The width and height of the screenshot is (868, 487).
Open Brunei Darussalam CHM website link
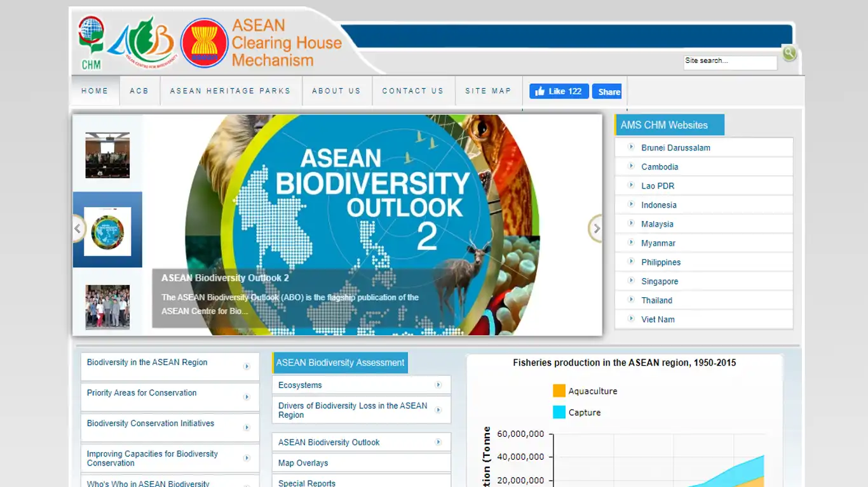point(675,148)
